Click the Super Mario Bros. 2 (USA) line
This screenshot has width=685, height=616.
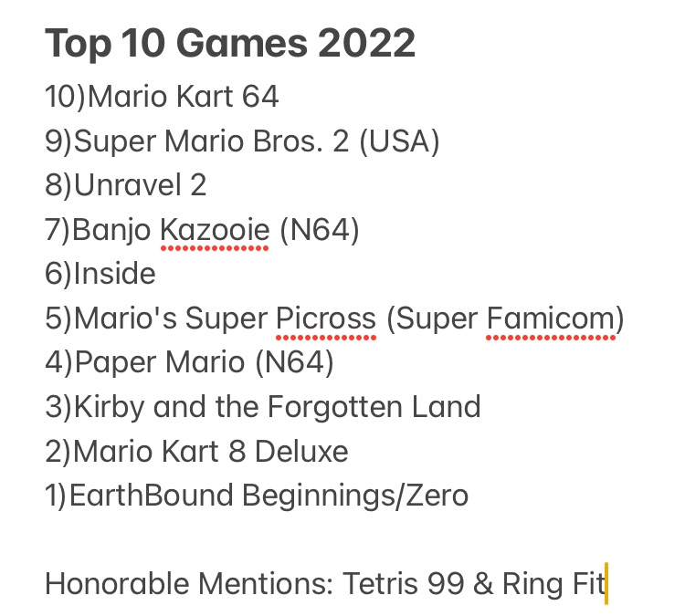[242, 141]
